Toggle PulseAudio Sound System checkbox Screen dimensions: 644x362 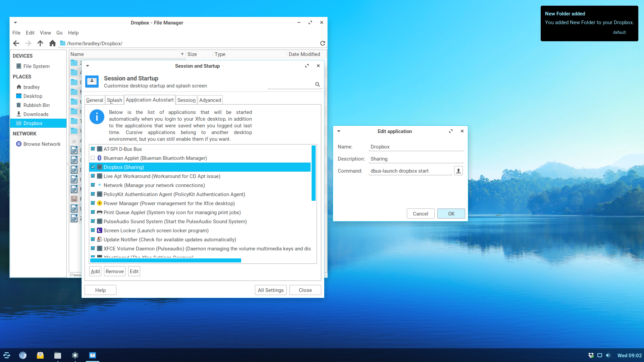pyautogui.click(x=93, y=221)
